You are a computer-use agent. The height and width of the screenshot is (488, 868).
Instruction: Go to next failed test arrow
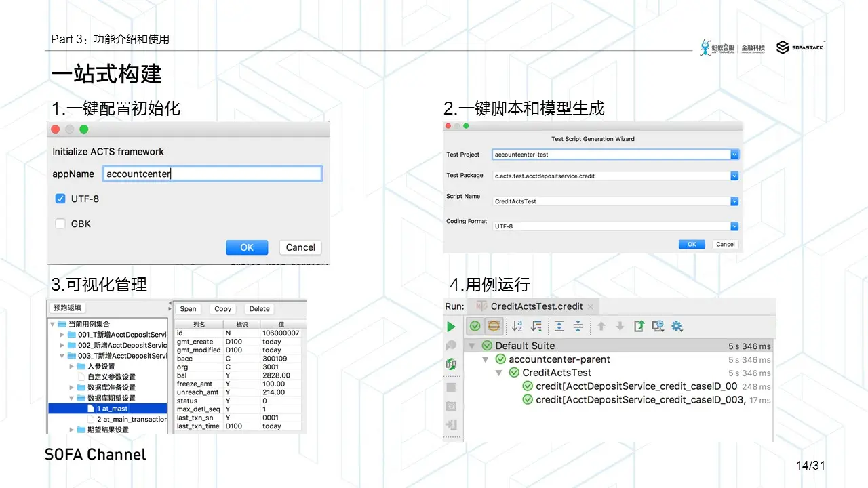(x=620, y=326)
